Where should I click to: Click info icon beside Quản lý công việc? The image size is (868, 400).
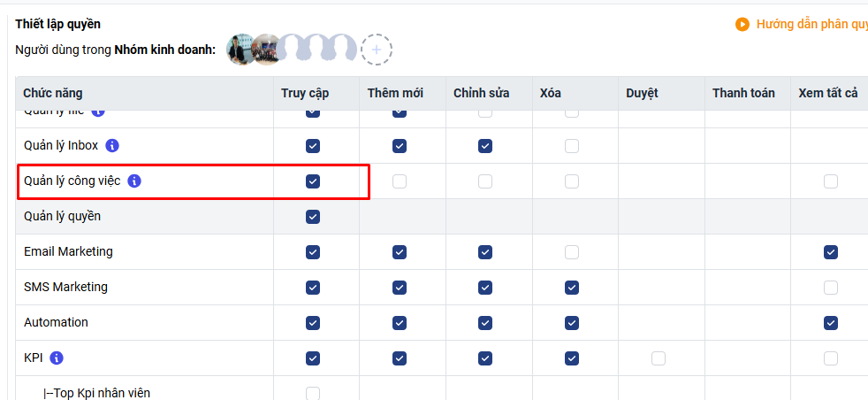tap(134, 181)
